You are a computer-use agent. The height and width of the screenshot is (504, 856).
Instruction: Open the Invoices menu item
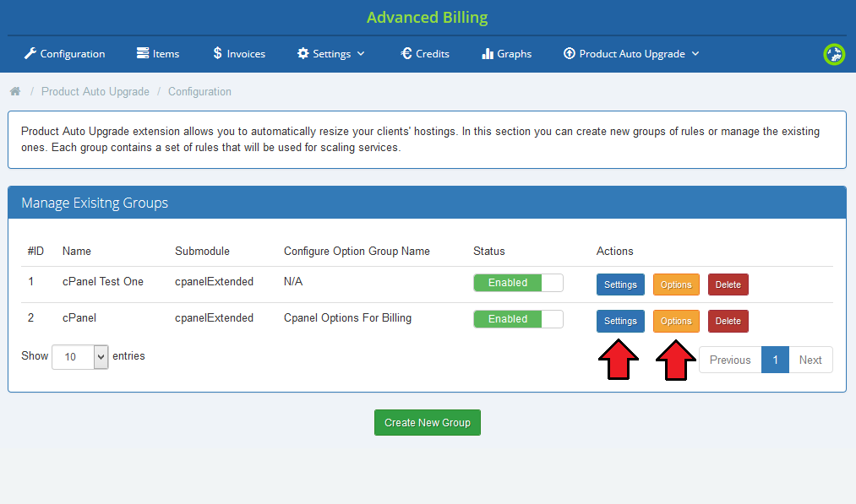coord(239,53)
